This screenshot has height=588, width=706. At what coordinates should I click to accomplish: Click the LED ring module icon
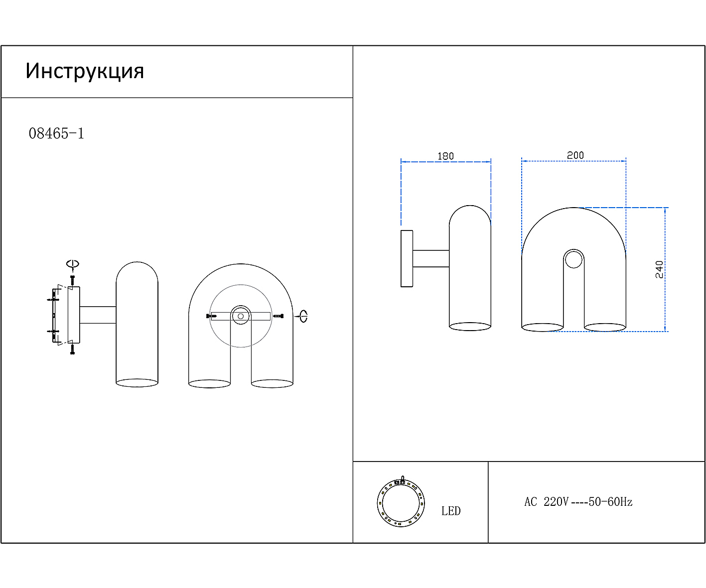point(401,502)
